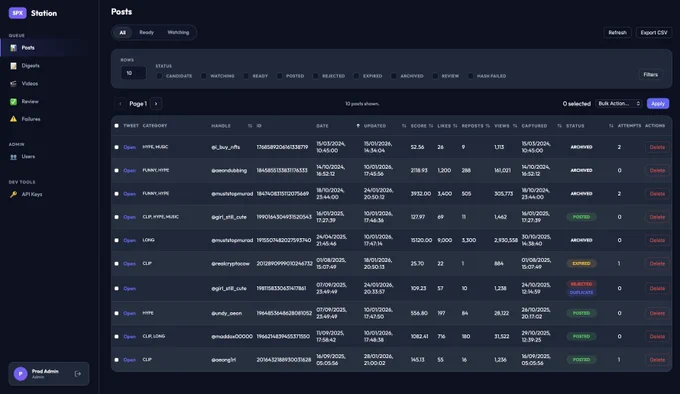
Task: Sort by Handle column arrows
Action: coord(250,126)
